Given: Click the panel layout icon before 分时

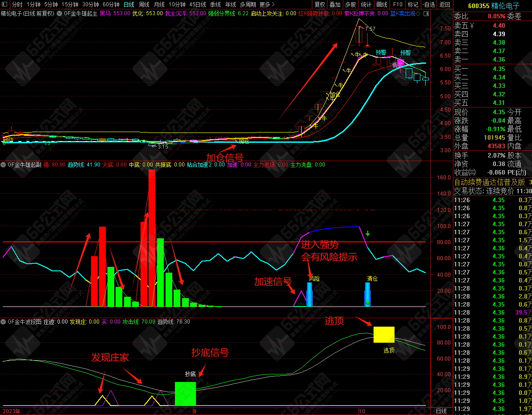Looking at the screenshot, I should (4, 4).
